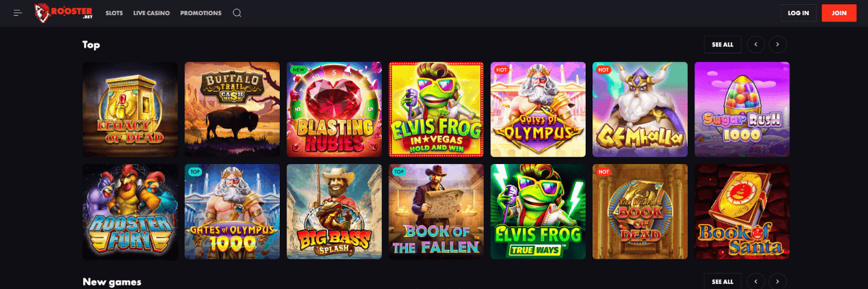Image resolution: width=868 pixels, height=289 pixels.
Task: Go to the Promotions page
Action: click(x=201, y=13)
